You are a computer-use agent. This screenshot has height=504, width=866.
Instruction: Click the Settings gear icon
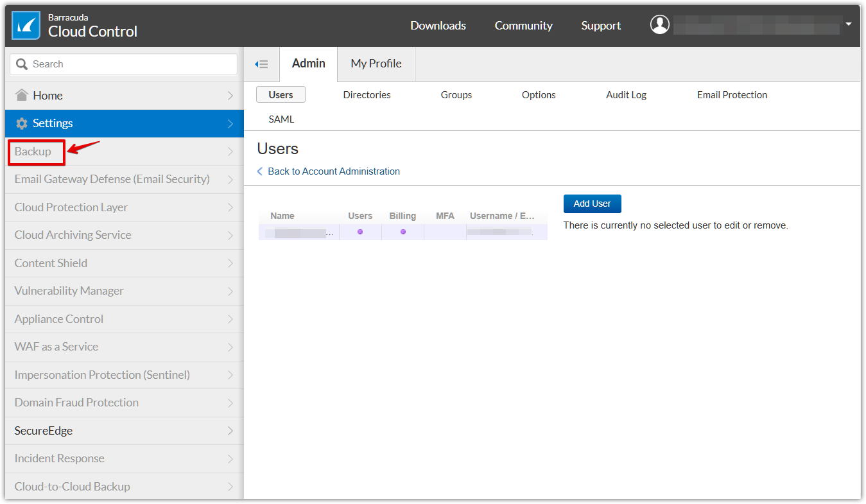pos(22,123)
